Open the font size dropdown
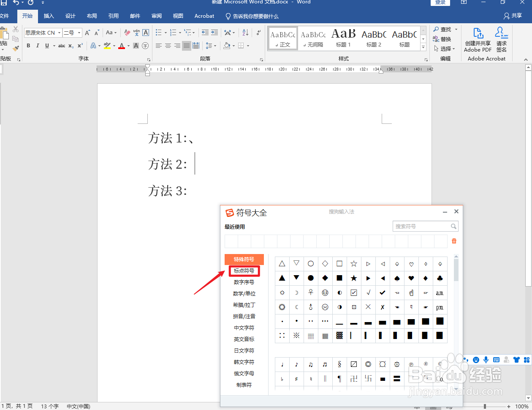Image resolution: width=532 pixels, height=410 pixels. pos(79,33)
